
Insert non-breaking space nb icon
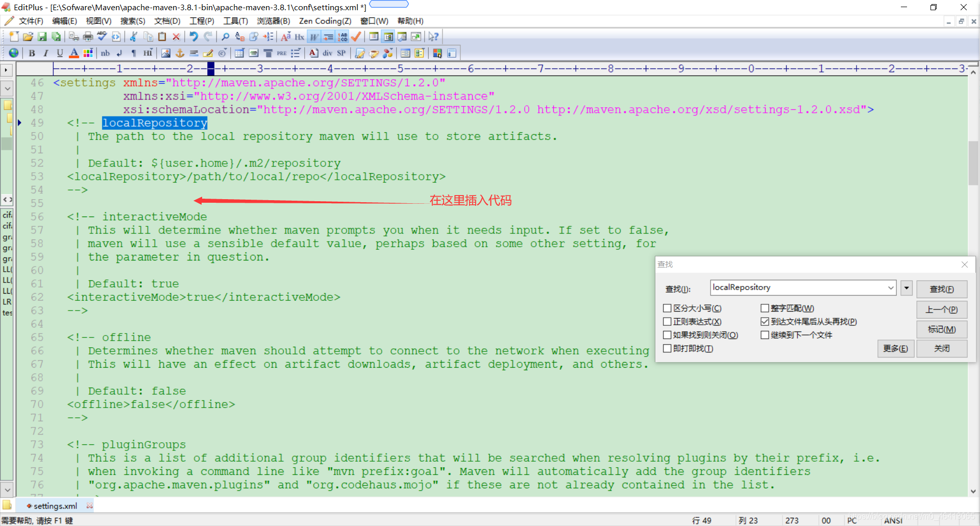pyautogui.click(x=105, y=53)
